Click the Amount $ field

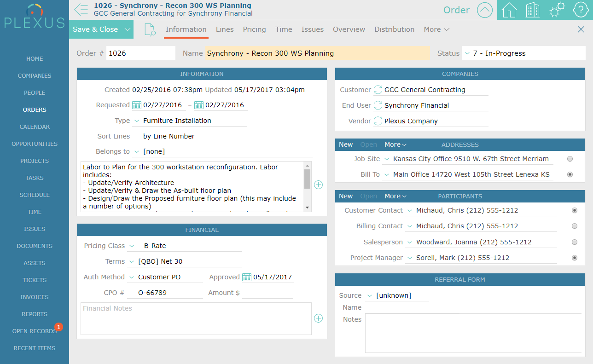pos(267,293)
